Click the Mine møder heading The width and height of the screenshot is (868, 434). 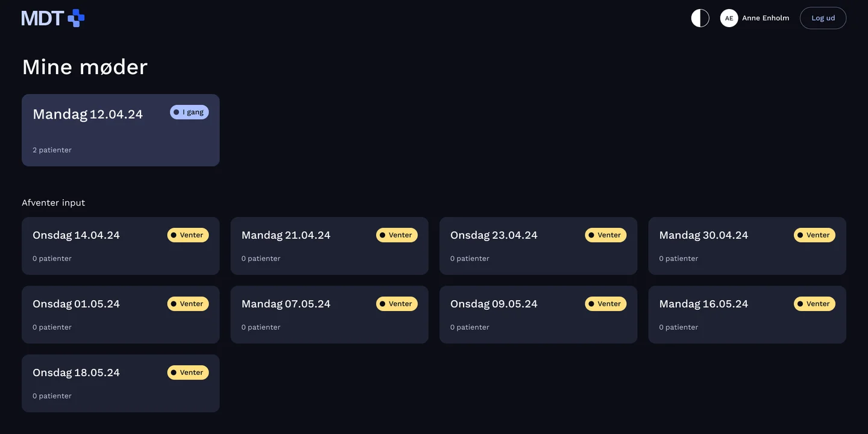[x=84, y=67]
